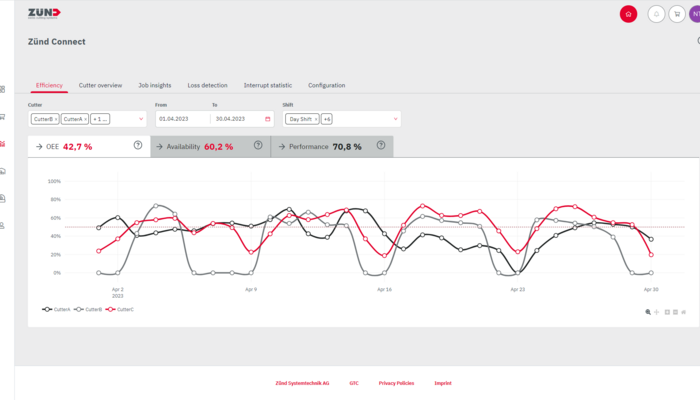Viewport: 700px width, 400px height.
Task: Select the OEE 42,7 % metric tab
Action: click(x=89, y=146)
